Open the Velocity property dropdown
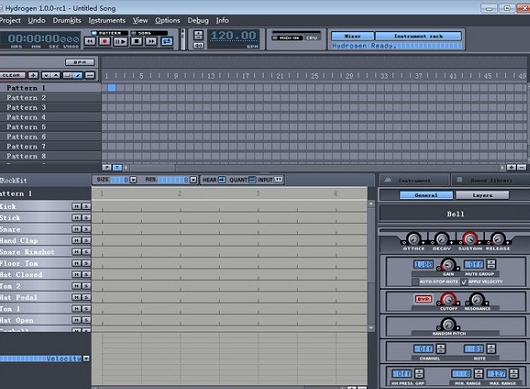 [87, 359]
